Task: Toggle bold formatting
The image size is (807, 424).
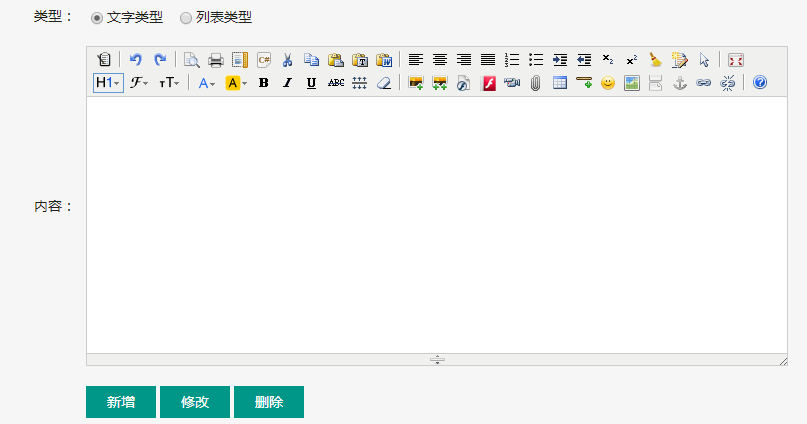Action: click(264, 82)
